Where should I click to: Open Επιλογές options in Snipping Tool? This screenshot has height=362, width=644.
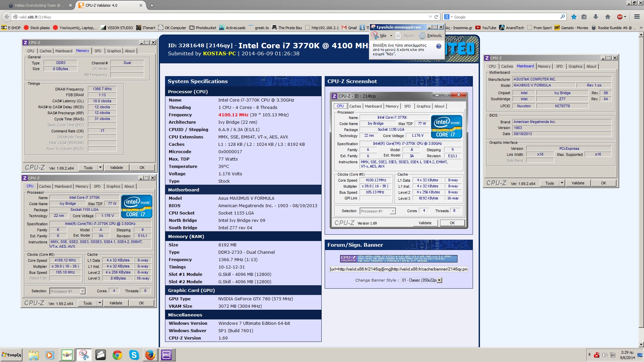pos(431,36)
